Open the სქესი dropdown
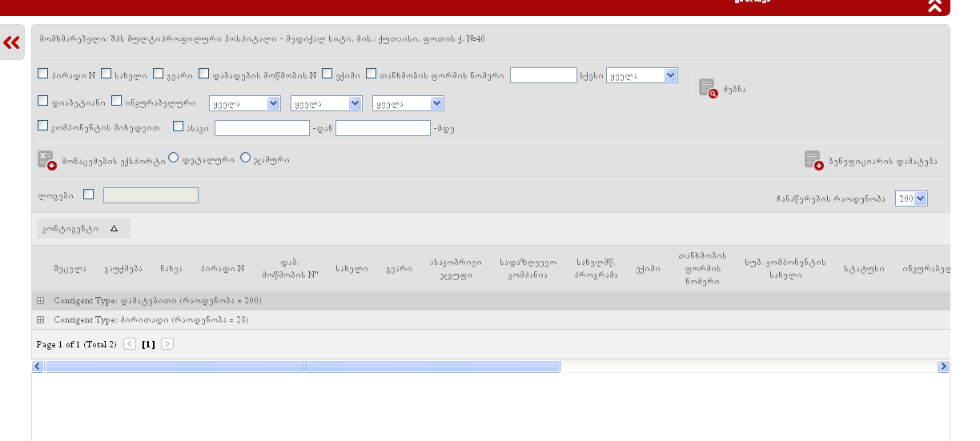The width and height of the screenshot is (980, 441). [x=642, y=75]
